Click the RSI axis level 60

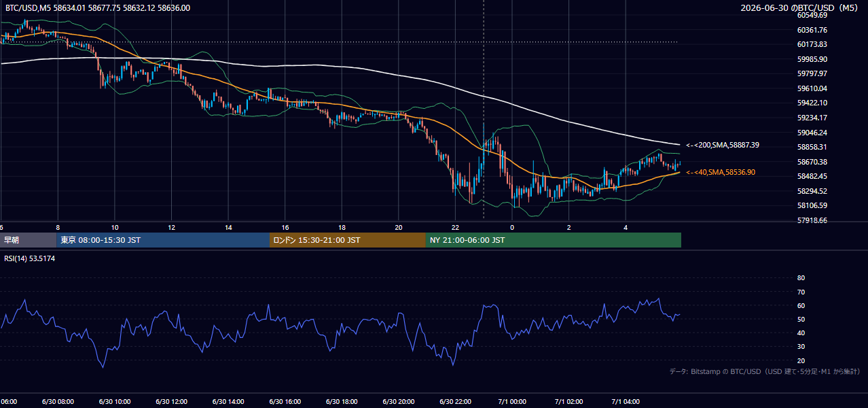(801, 305)
